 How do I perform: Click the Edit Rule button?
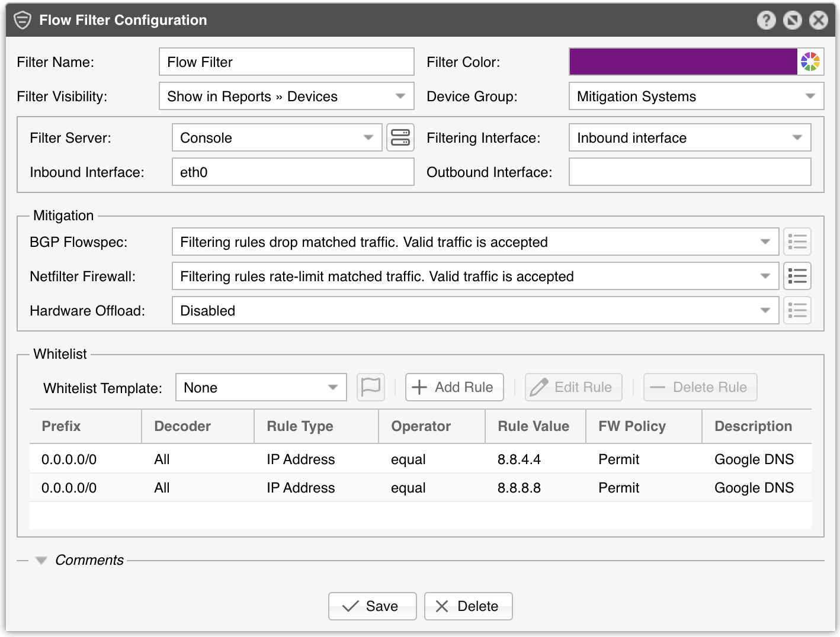click(573, 387)
